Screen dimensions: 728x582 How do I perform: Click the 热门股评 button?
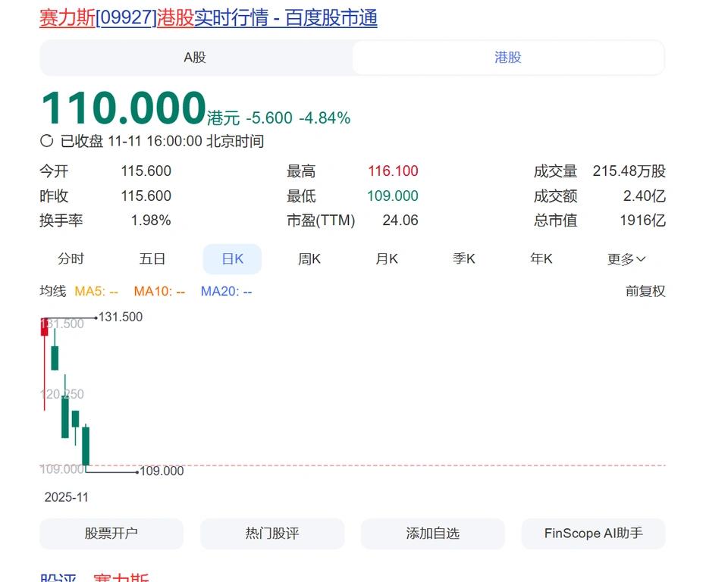tap(271, 533)
